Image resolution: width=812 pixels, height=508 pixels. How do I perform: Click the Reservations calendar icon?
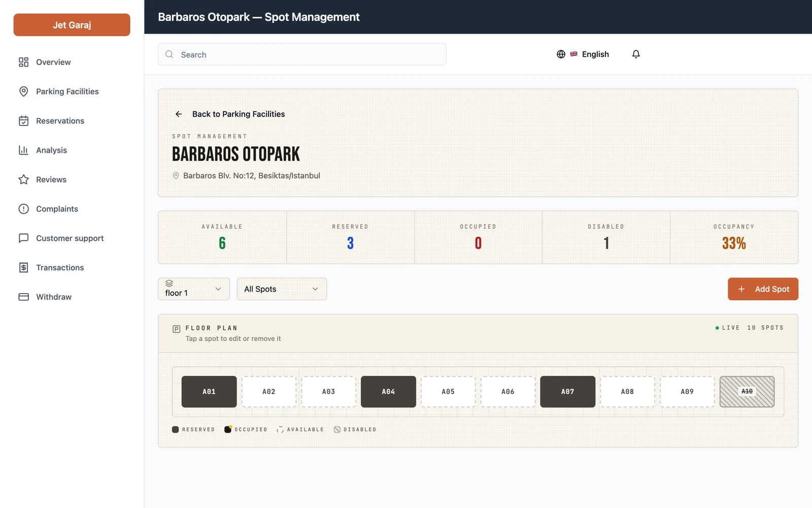pos(23,121)
